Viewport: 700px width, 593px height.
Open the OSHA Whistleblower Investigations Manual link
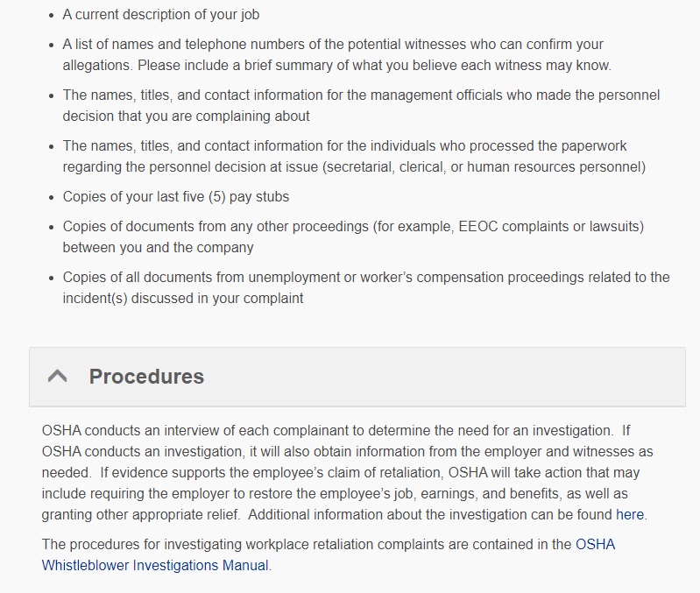tap(156, 565)
